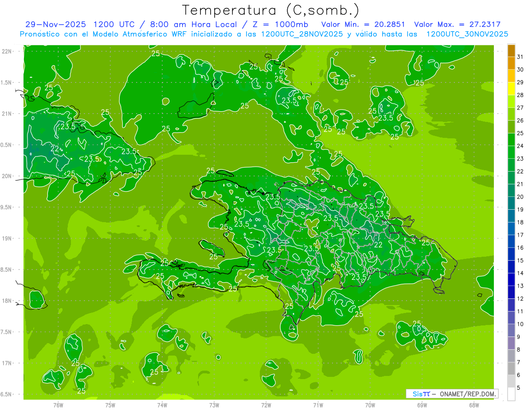This screenshot has height=411, width=532.
Task: Pick the teal colorbar segment between 19 and 20
Action: [x=511, y=204]
